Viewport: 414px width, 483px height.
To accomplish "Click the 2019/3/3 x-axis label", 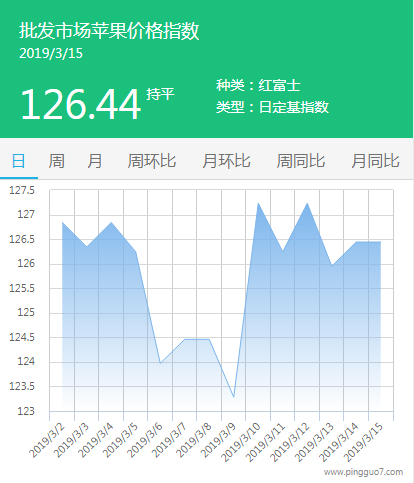I will (x=72, y=440).
